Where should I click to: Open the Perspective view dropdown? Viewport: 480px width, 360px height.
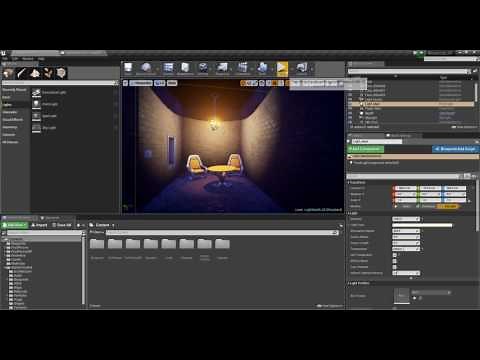(141, 83)
